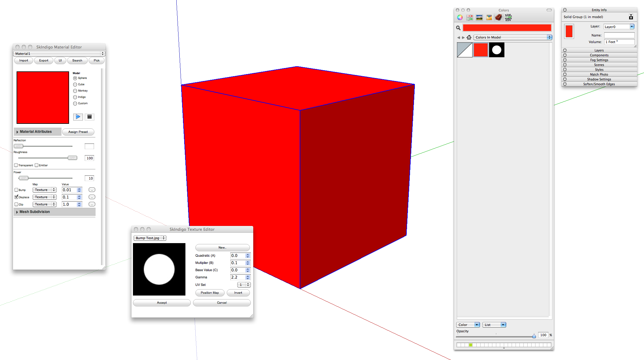Screen dimensions: 644x360
Task: Open the texture palettes brick icon
Action: click(499, 17)
